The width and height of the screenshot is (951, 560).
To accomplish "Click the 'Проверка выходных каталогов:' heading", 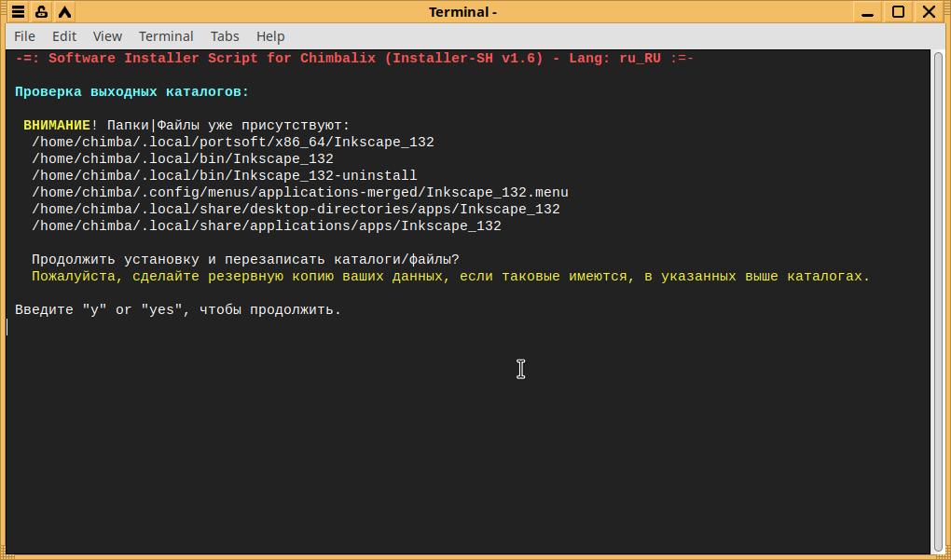I will click(131, 92).
